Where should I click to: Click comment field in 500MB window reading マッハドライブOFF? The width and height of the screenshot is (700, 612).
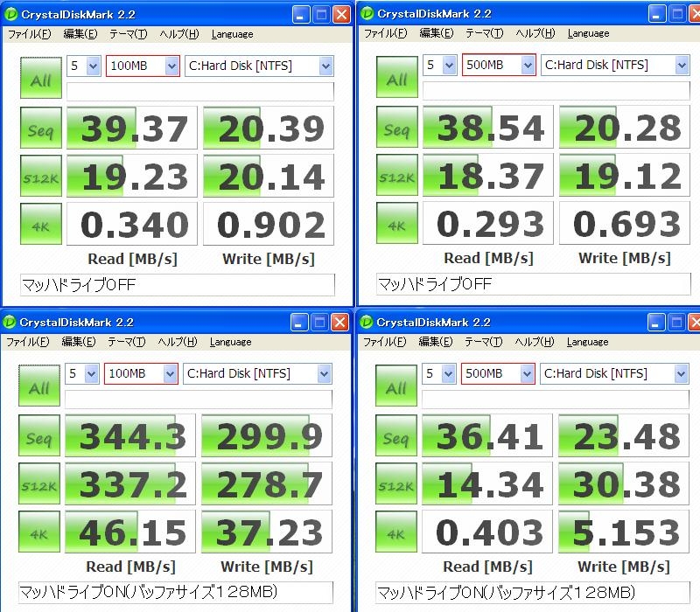pos(534,283)
